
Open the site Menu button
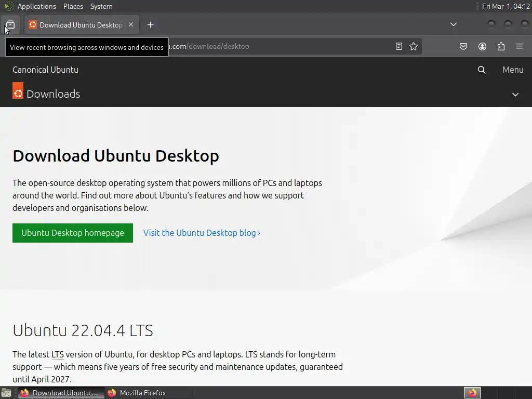click(513, 70)
